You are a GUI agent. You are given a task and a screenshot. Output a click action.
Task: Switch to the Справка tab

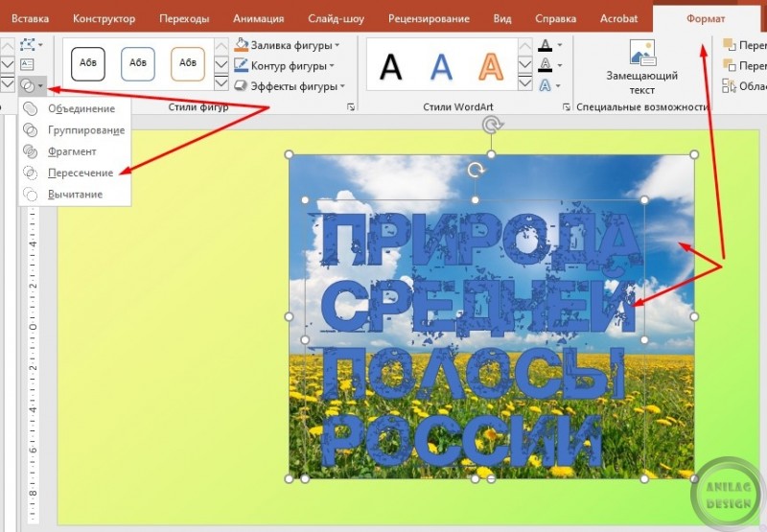pyautogui.click(x=556, y=18)
